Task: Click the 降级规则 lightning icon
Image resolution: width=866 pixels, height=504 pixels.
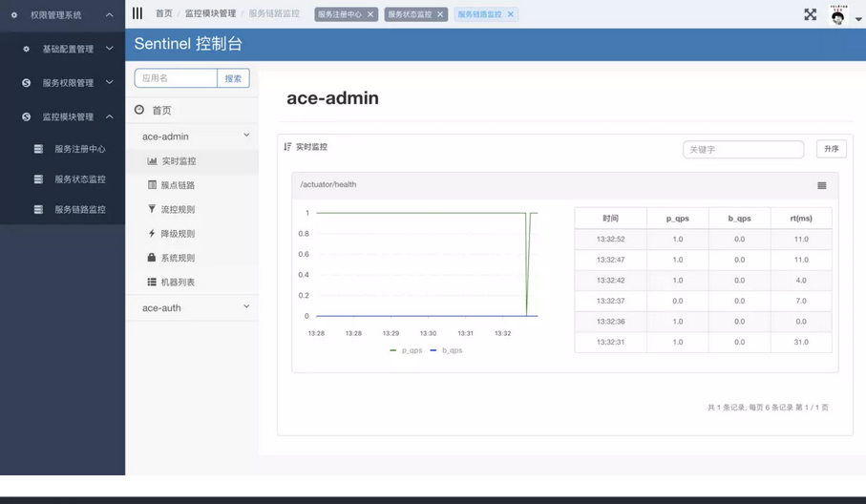Action: click(x=152, y=233)
